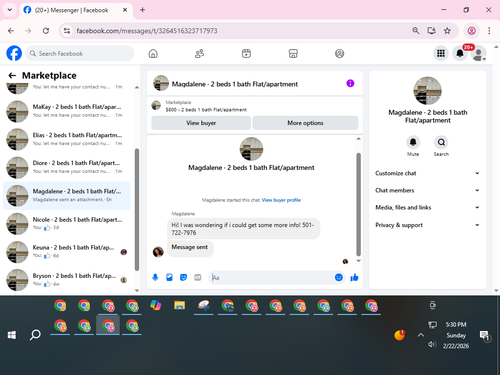
Task: Open the account profile avatar menu
Action: 479,54
